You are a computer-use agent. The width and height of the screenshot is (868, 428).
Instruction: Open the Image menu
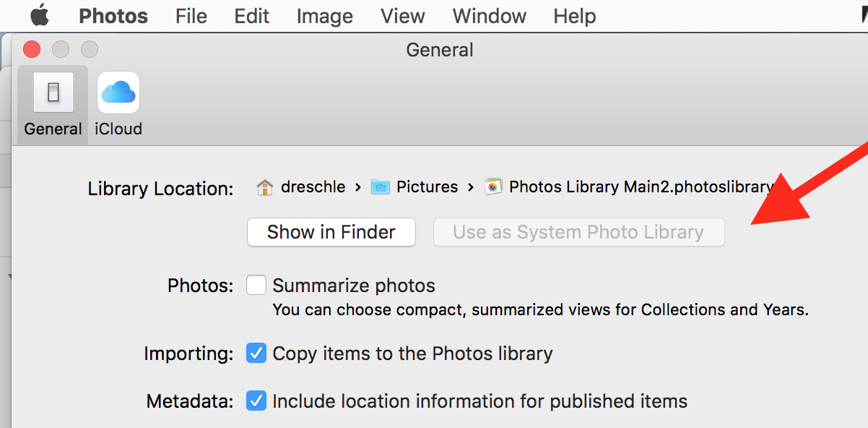pyautogui.click(x=324, y=15)
